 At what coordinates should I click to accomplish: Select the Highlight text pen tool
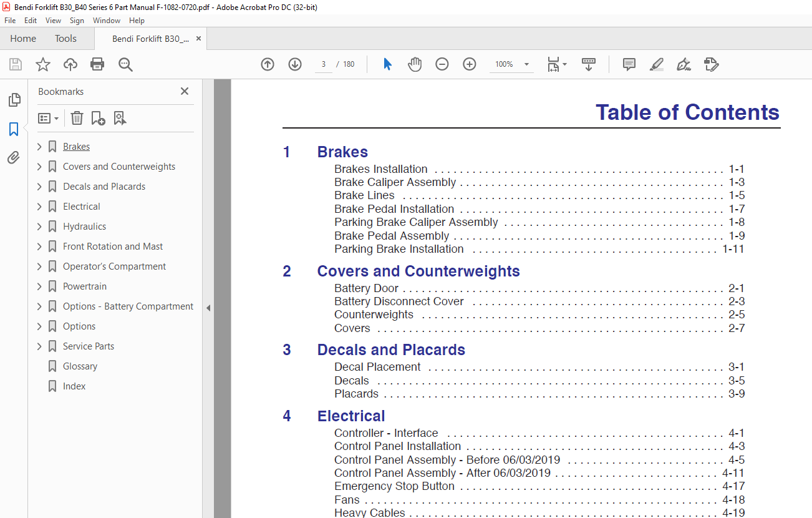[656, 64]
